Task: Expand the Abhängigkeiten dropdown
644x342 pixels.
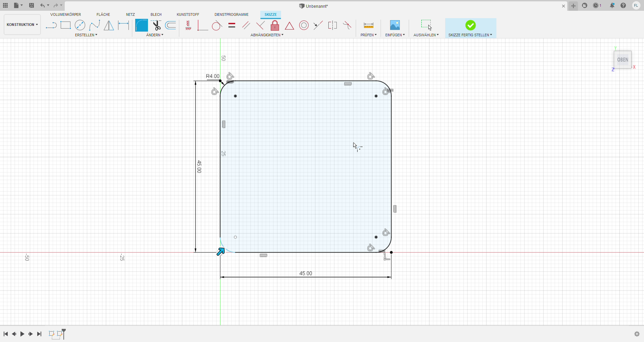Action: (x=267, y=35)
